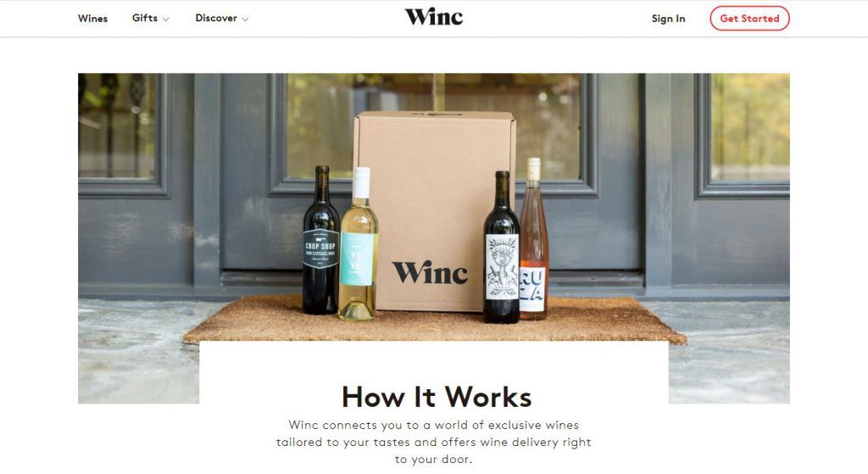Click the red bottle with illustrated white label
Image resolution: width=868 pixels, height=474 pixels.
coord(502,248)
